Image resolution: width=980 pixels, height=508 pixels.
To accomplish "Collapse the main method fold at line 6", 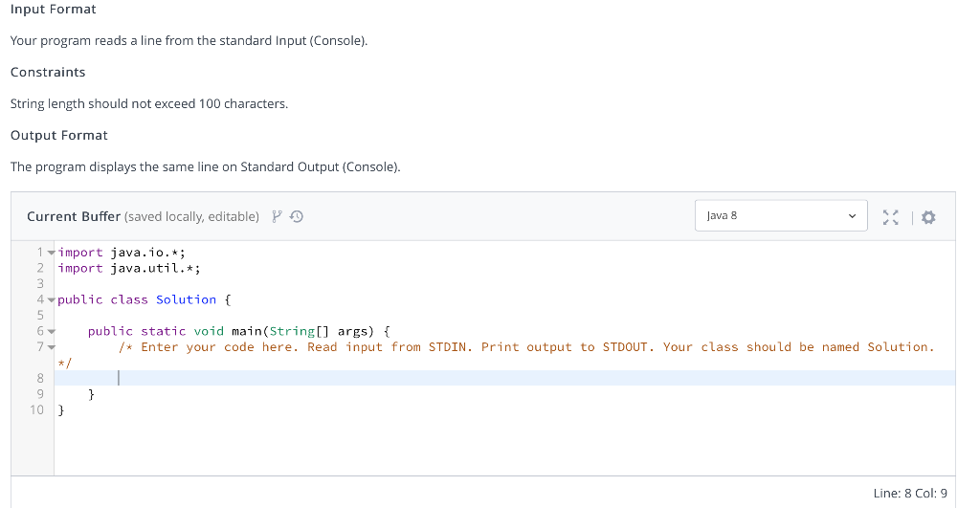I will pos(52,331).
